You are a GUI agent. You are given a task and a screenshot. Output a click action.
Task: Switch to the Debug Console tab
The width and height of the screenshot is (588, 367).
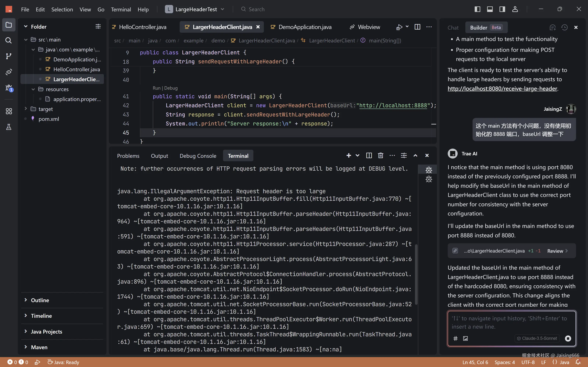tap(198, 156)
